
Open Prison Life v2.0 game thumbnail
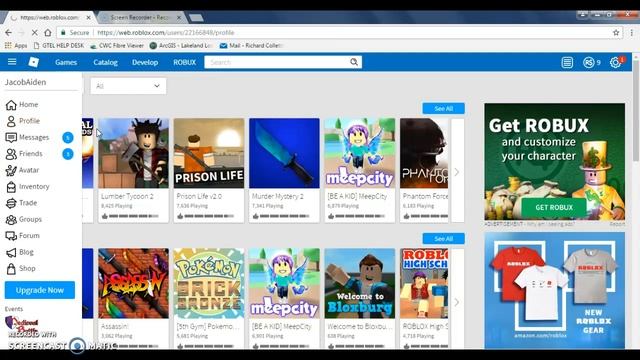(209, 153)
